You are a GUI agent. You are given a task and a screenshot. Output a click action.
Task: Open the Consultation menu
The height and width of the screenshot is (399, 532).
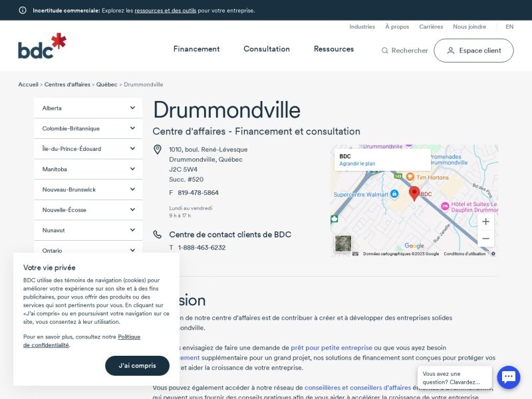pyautogui.click(x=267, y=49)
